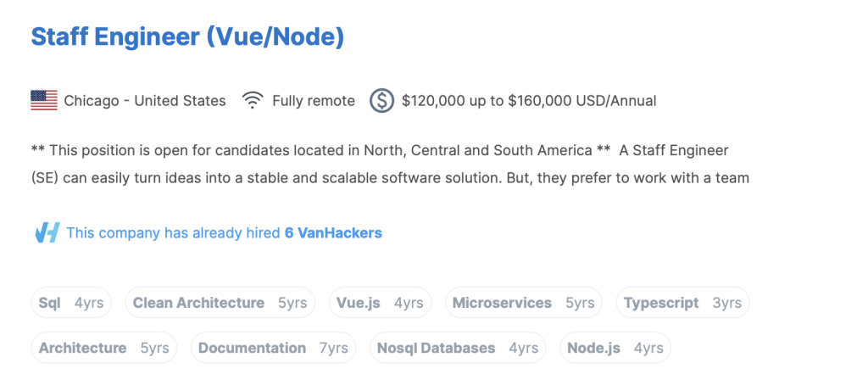Select the Typescript 3yrs skill tag

click(683, 303)
